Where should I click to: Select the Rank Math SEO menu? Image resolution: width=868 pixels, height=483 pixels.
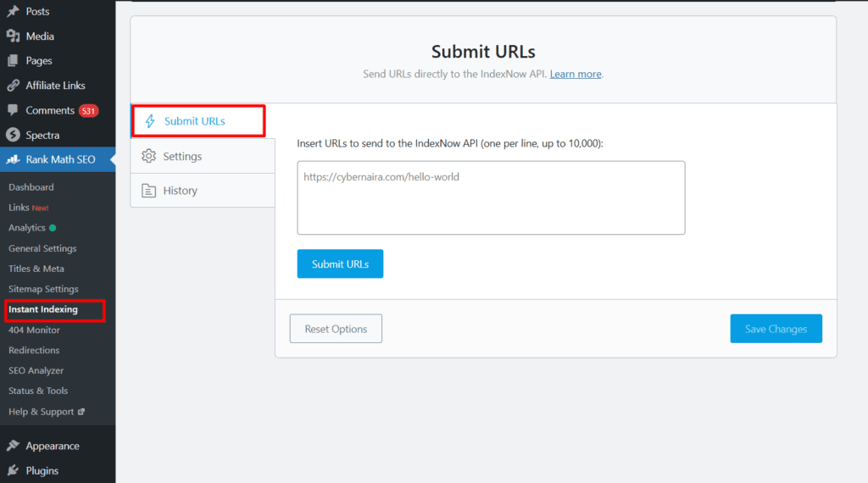tap(58, 159)
